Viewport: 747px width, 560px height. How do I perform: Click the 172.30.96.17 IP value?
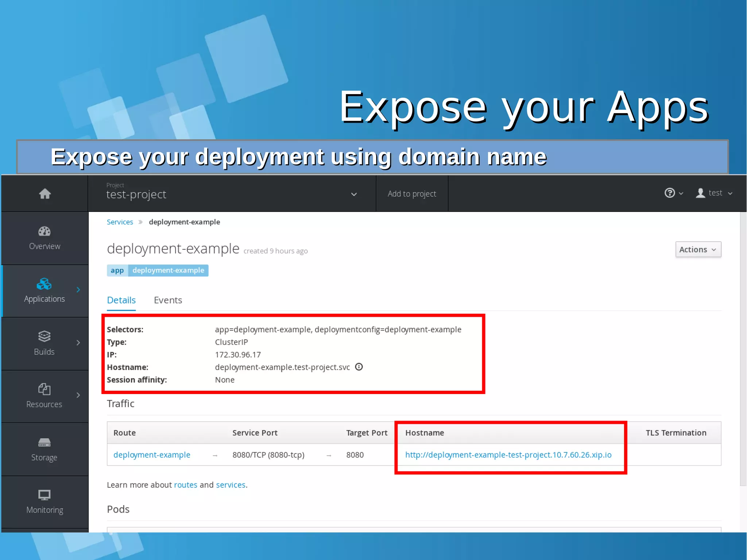pyautogui.click(x=238, y=355)
